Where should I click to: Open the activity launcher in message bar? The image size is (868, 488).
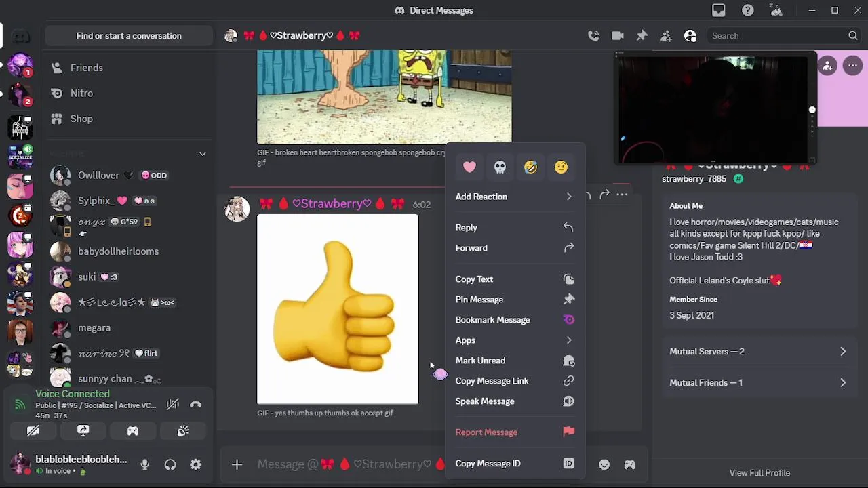(x=630, y=464)
